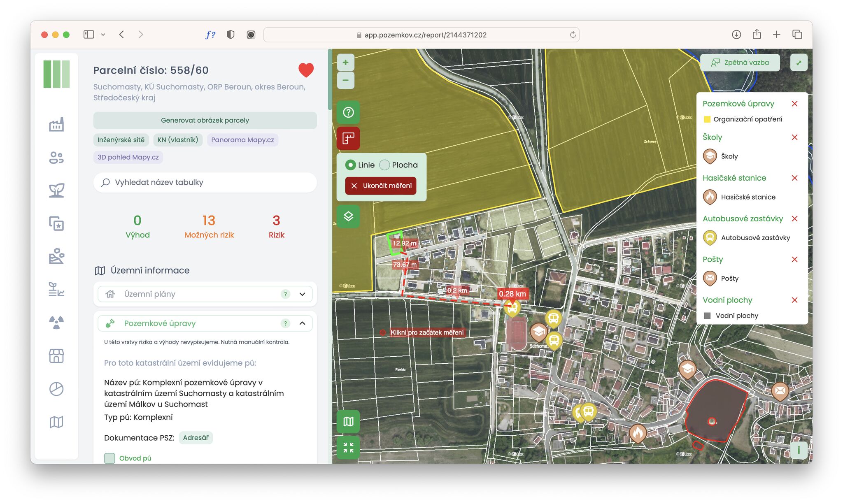Open the landscape terrain sidebar icon
The height and width of the screenshot is (504, 843).
tap(56, 256)
